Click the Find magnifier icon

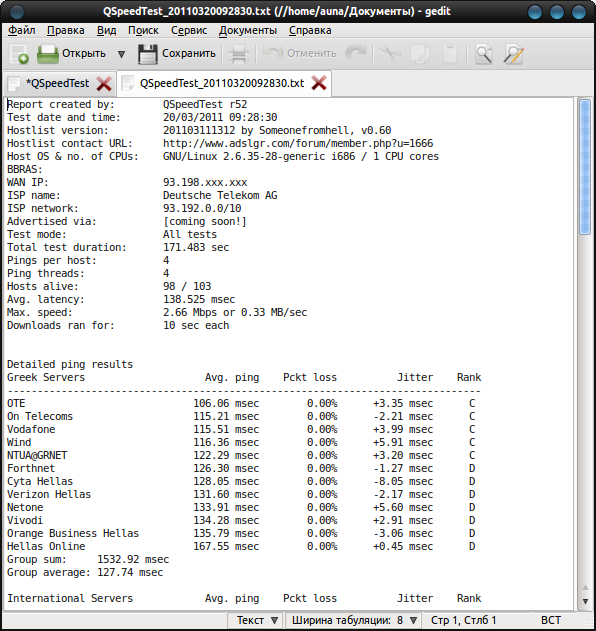(x=483, y=54)
